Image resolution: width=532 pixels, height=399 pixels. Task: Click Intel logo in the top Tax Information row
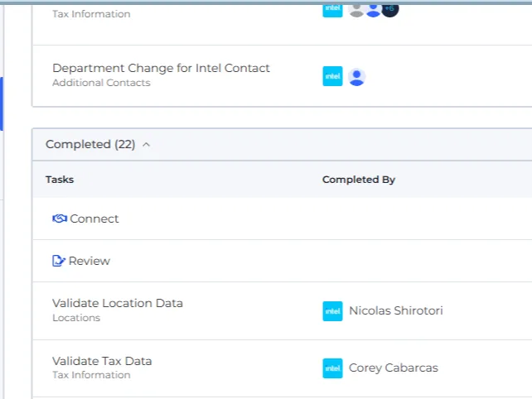[x=332, y=10]
